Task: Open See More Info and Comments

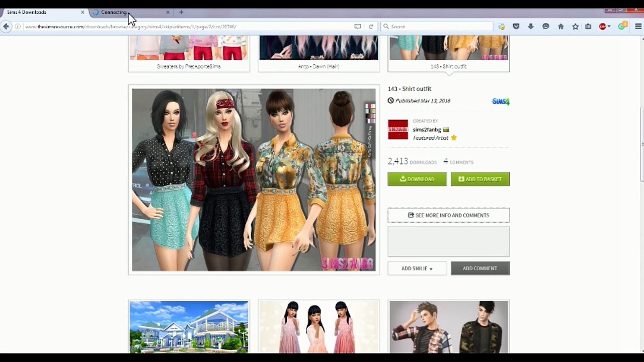Action: 449,215
